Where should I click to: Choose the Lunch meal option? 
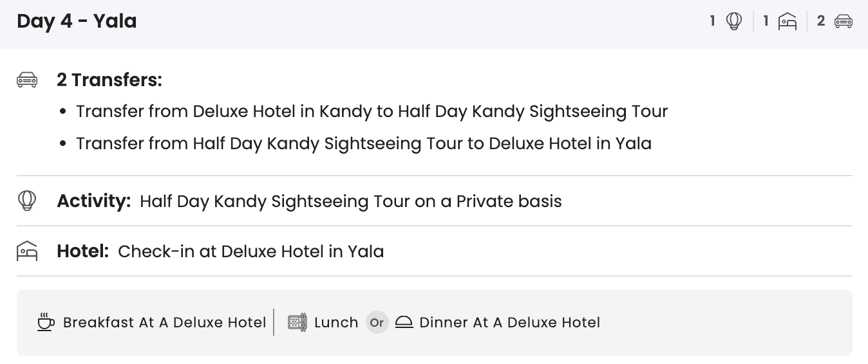pyautogui.click(x=336, y=322)
